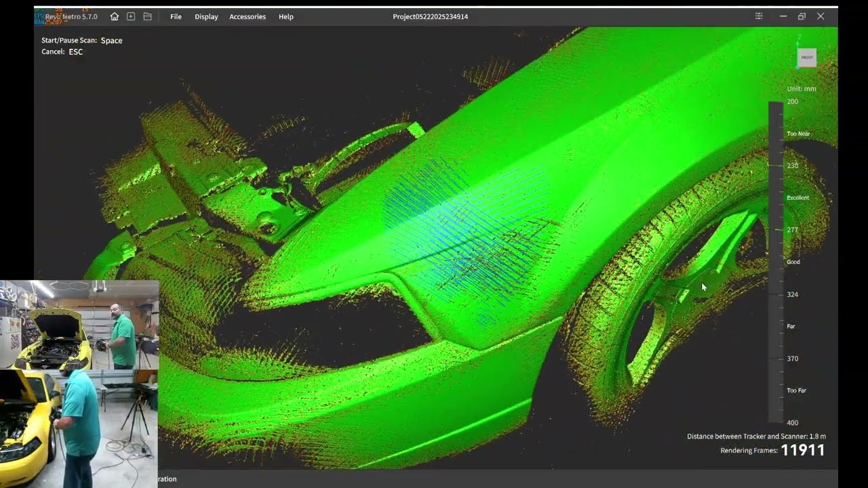Click Distance between Tracker and Scanner text

[x=756, y=436]
